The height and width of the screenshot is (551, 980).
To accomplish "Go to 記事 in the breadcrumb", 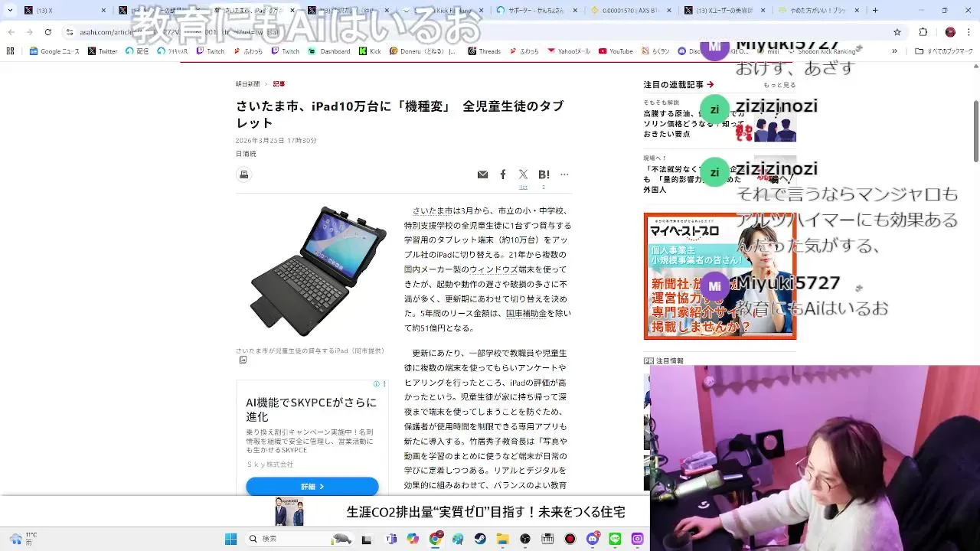I will click(x=279, y=84).
